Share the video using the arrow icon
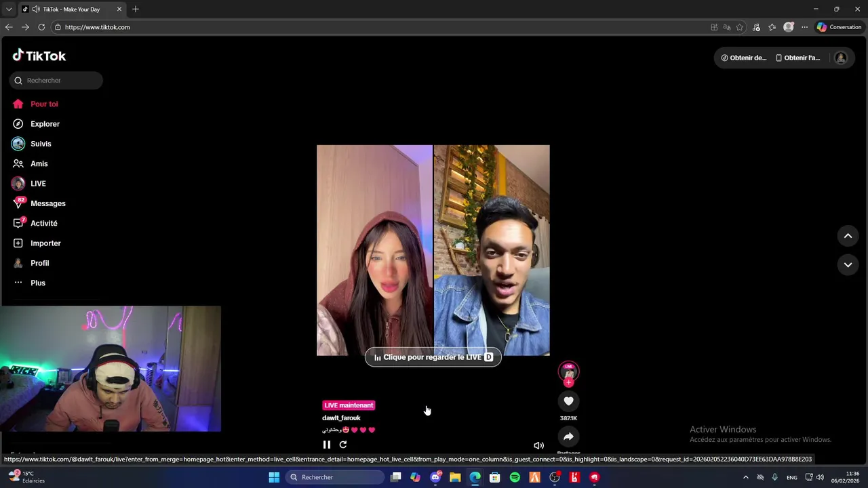Image resolution: width=868 pixels, height=488 pixels. pyautogui.click(x=568, y=437)
